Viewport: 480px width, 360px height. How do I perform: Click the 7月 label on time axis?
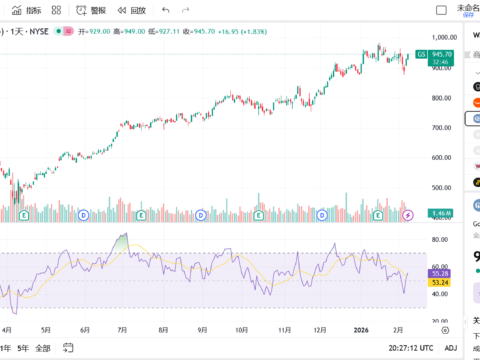pyautogui.click(x=122, y=330)
